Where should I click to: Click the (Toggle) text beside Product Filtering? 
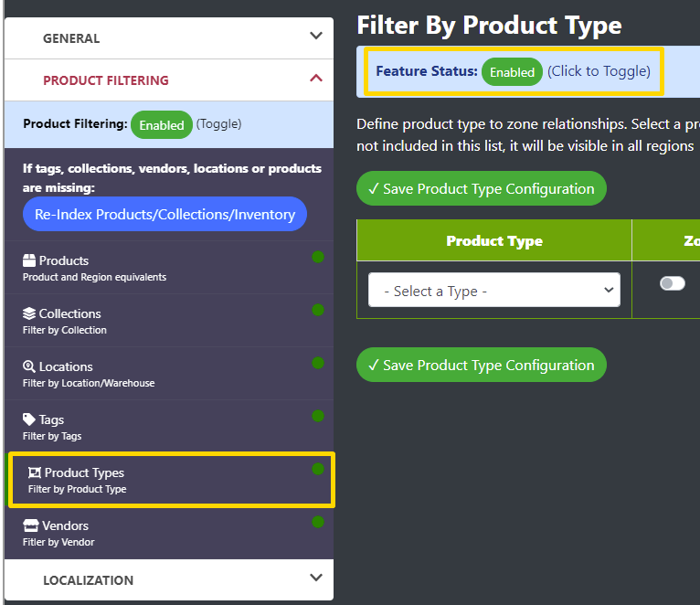point(218,123)
